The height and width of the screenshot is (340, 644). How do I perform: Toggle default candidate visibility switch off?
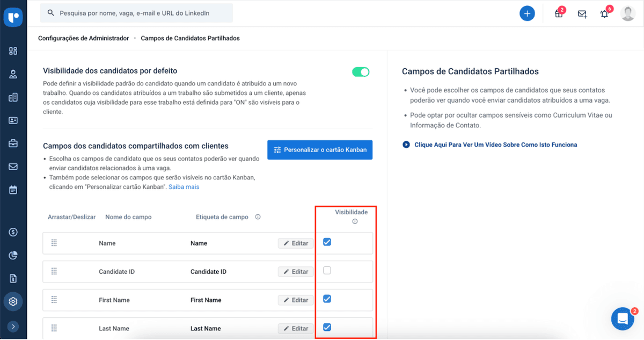[x=361, y=71]
